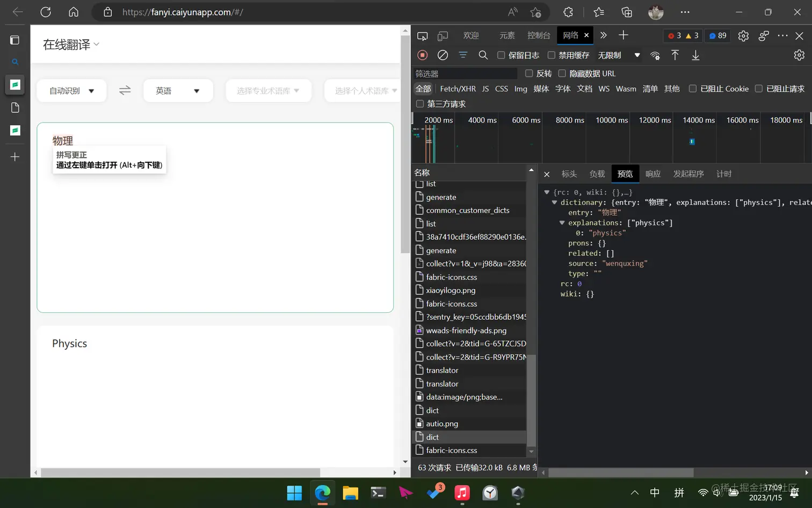Switch to the 控制台 tab

[539, 35]
